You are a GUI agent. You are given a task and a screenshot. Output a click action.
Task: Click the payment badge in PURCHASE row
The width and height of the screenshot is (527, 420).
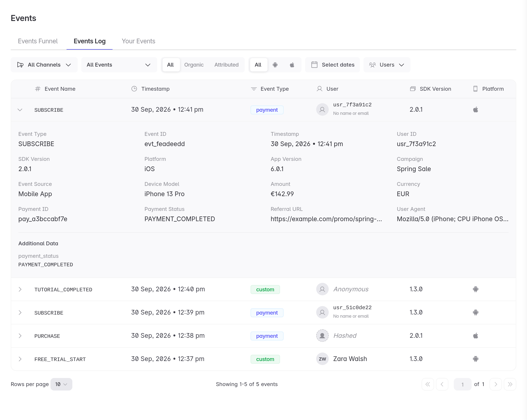pos(267,336)
